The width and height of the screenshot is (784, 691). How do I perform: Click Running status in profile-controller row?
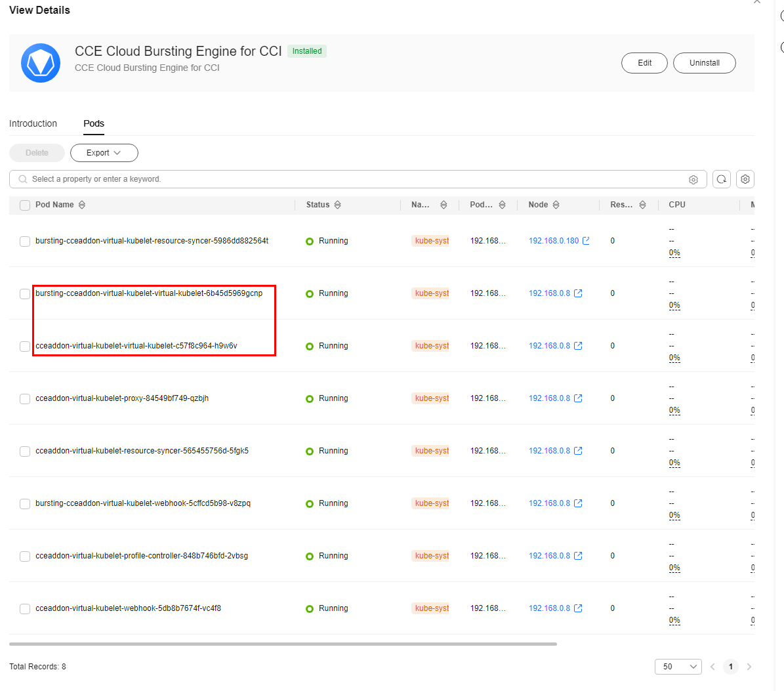(x=327, y=556)
